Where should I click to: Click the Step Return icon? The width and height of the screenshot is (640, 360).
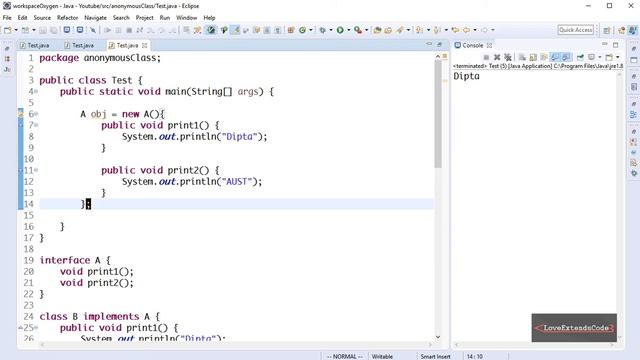point(172,30)
